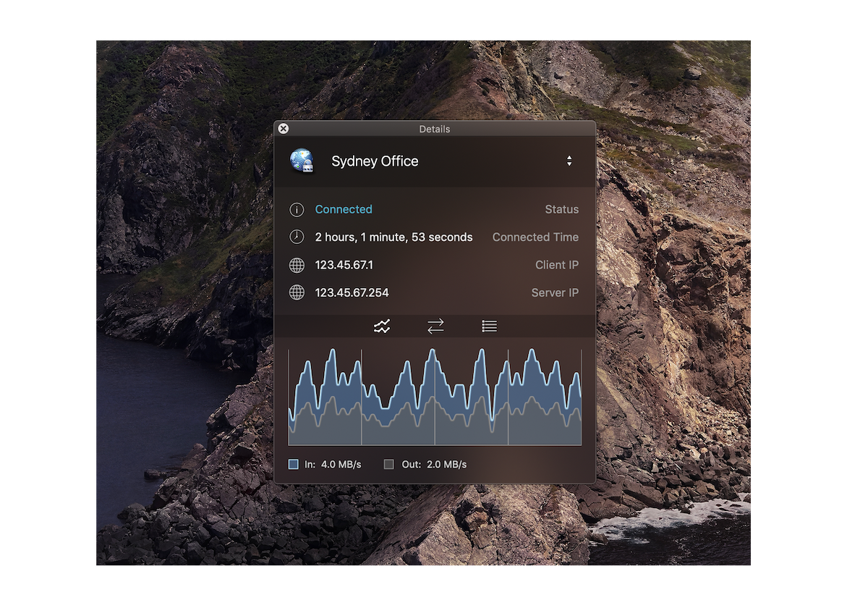This screenshot has width=868, height=608.
Task: Click the globe icon next to server IP
Action: [297, 292]
